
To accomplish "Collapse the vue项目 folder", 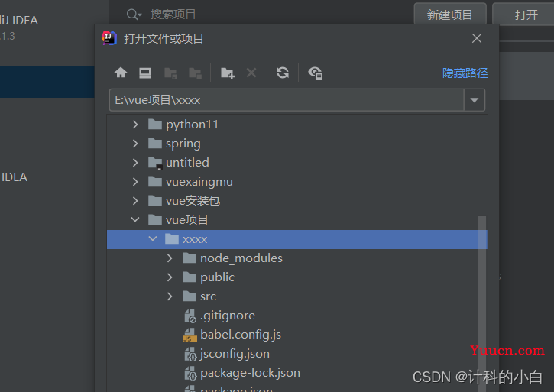I will pos(135,219).
